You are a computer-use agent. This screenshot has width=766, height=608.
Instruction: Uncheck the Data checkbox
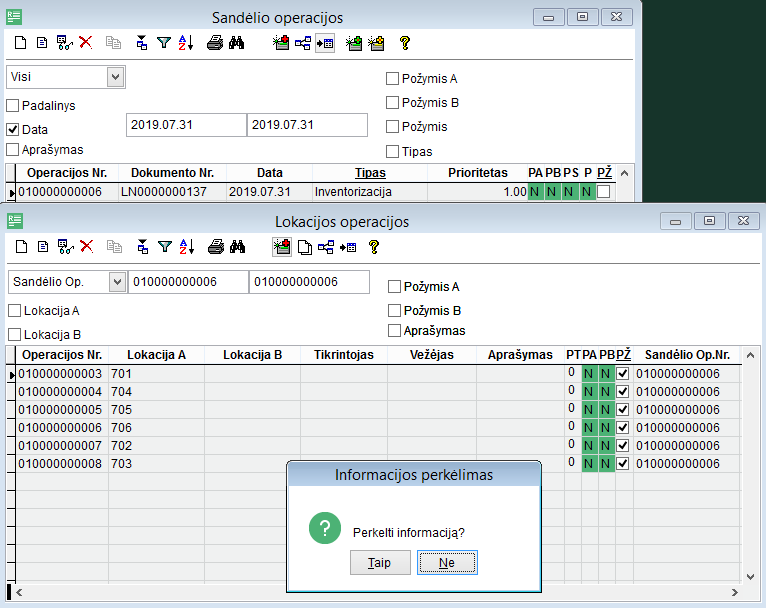(x=13, y=129)
